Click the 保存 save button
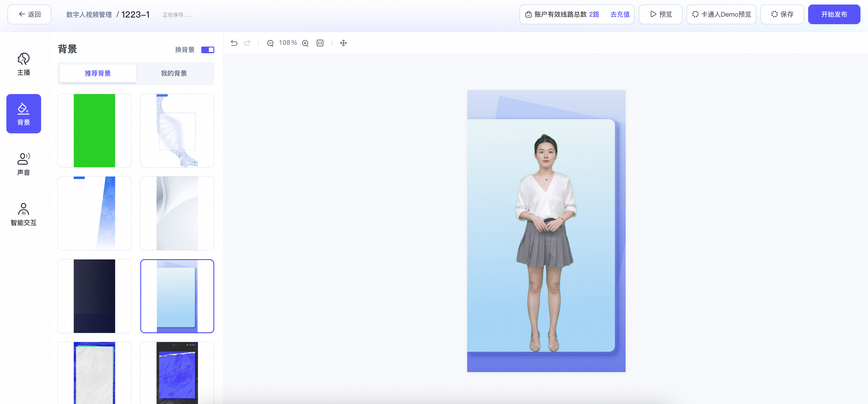This screenshot has height=404, width=868. click(x=782, y=14)
